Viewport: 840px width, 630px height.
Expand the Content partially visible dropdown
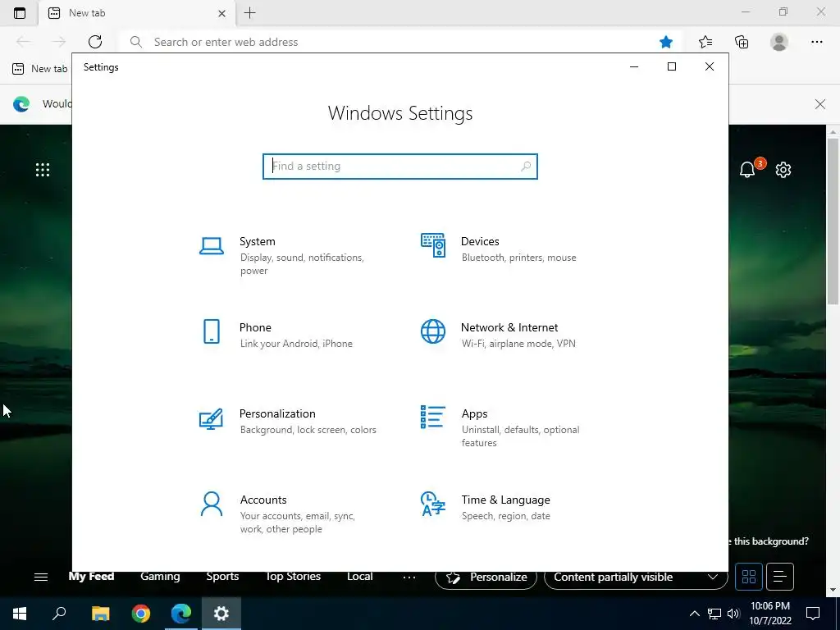point(636,577)
